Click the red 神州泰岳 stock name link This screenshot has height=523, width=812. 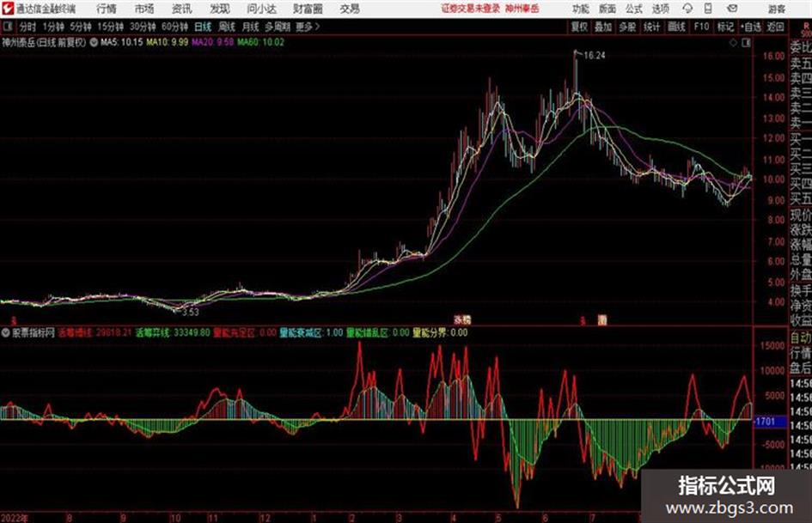(522, 9)
